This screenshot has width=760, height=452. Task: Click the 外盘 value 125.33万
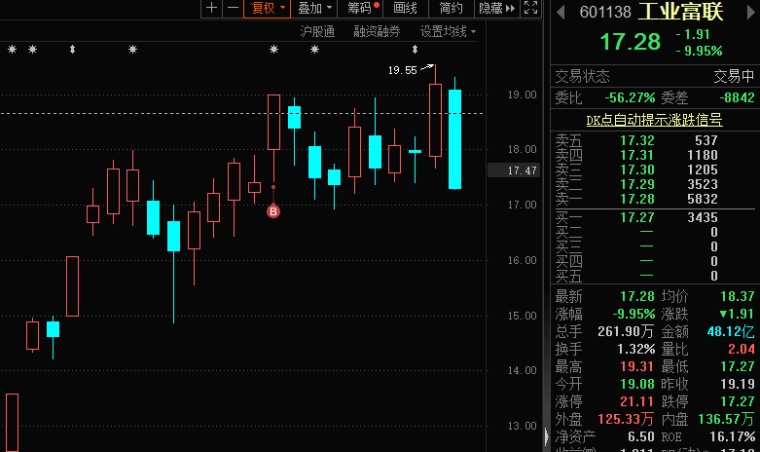coord(625,419)
